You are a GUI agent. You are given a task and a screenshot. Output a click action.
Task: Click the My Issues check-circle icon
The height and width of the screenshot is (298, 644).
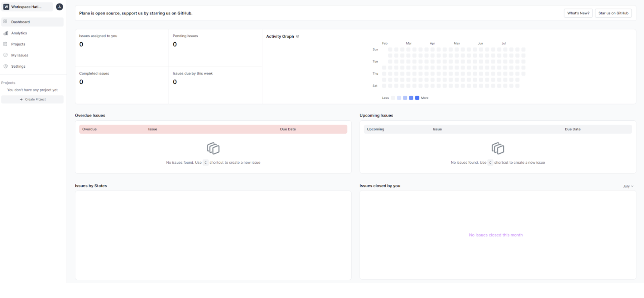[5, 55]
